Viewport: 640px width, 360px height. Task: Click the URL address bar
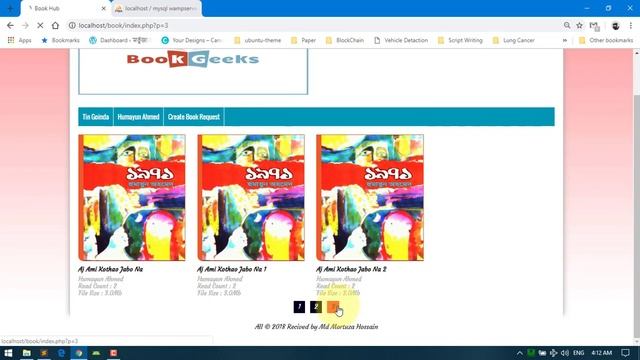(x=314, y=25)
